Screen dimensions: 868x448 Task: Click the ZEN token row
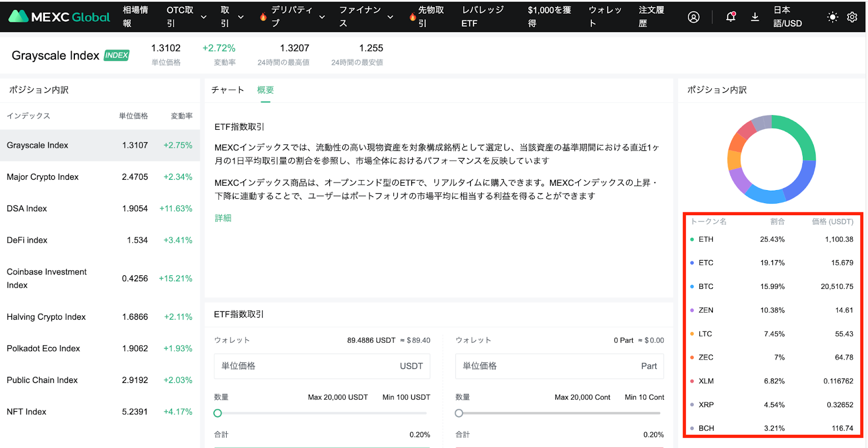click(771, 310)
